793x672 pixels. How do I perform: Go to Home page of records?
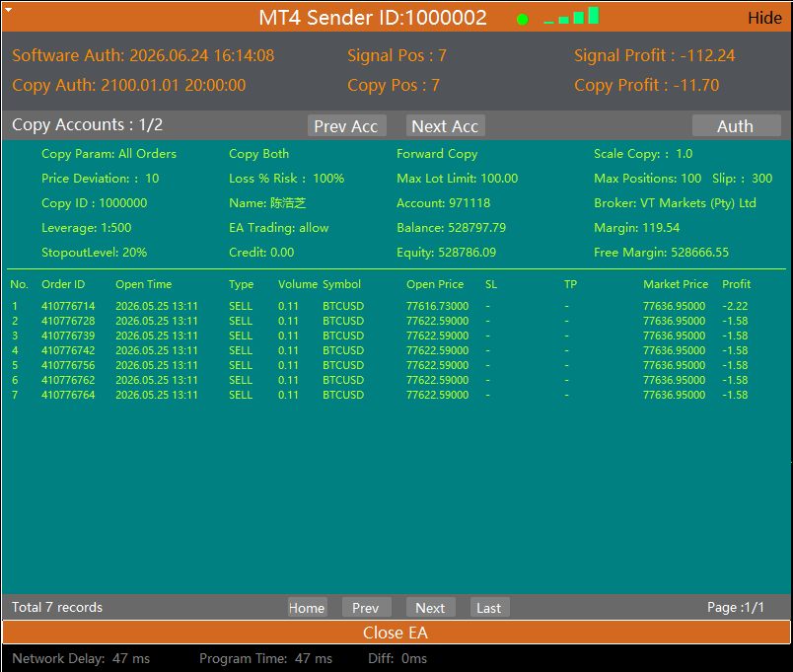(x=308, y=607)
